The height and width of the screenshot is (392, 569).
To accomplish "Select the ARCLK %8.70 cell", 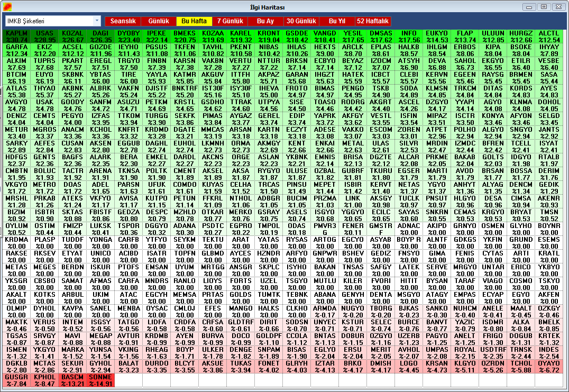I will pos(353,50).
